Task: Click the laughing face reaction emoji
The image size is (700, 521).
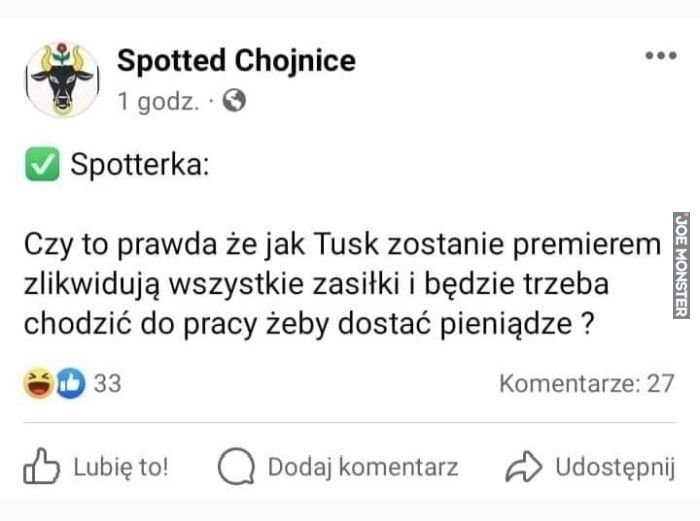Action: coord(40,383)
